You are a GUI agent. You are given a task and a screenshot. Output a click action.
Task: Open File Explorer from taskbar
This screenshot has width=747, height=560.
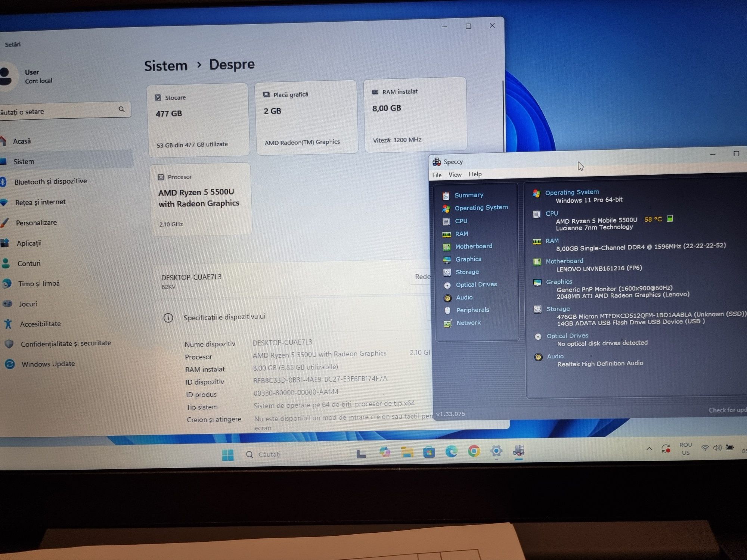pyautogui.click(x=407, y=452)
